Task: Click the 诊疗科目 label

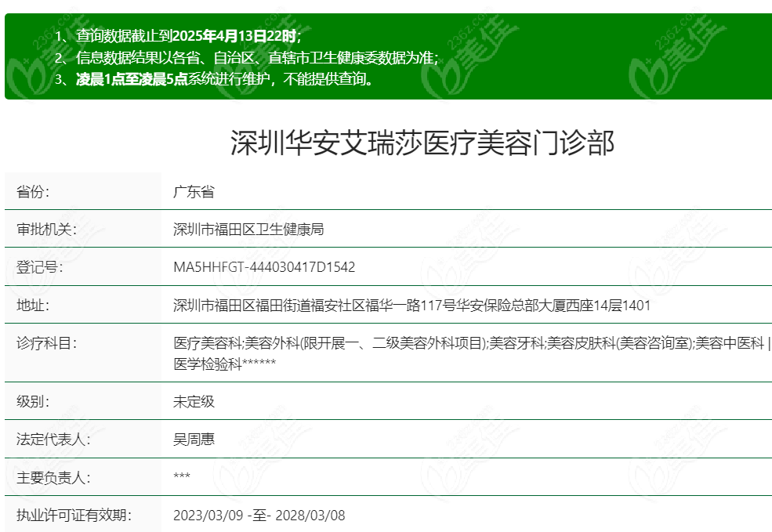Action: coord(47,343)
